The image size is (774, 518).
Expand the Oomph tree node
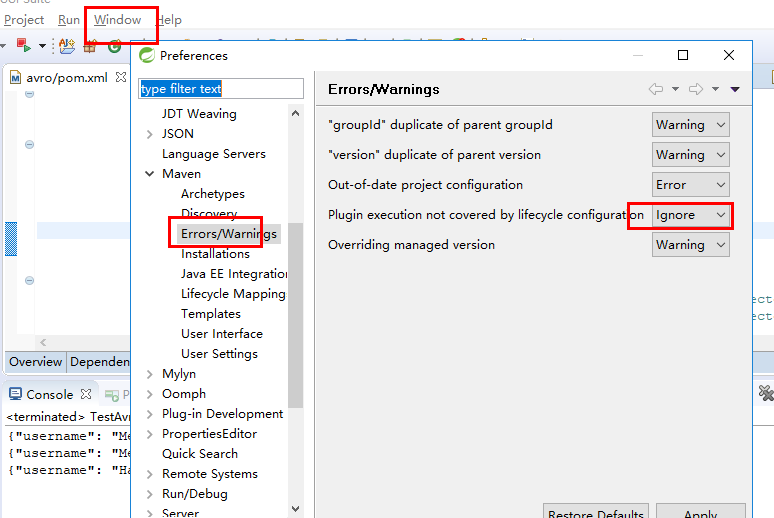click(x=150, y=394)
